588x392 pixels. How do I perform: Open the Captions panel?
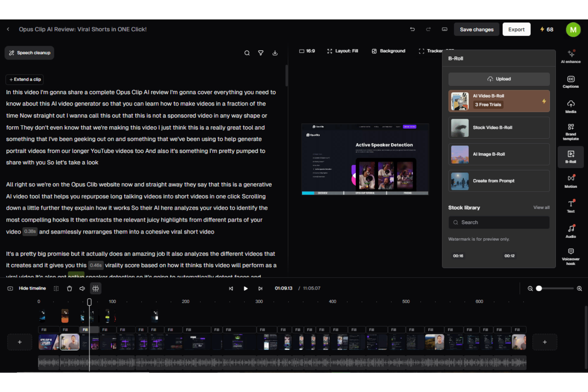tap(571, 82)
